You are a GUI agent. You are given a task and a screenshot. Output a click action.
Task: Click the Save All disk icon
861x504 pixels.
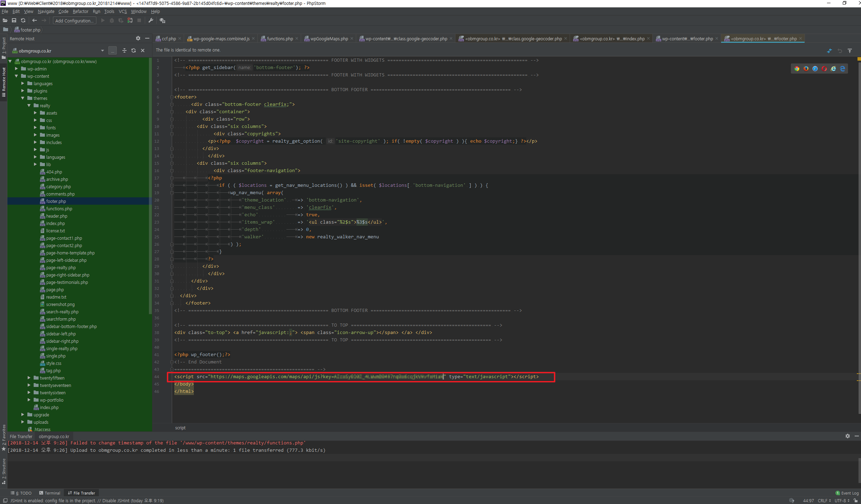(x=14, y=20)
